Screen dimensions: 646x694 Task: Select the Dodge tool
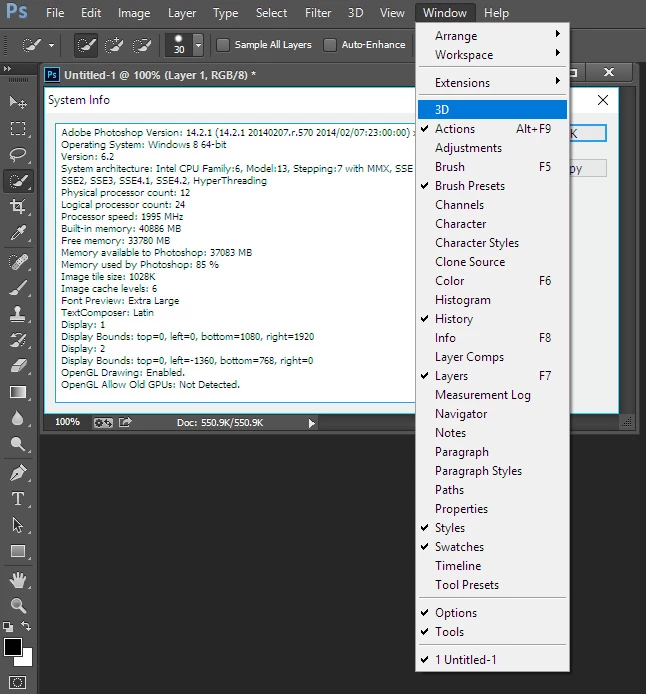click(x=18, y=444)
